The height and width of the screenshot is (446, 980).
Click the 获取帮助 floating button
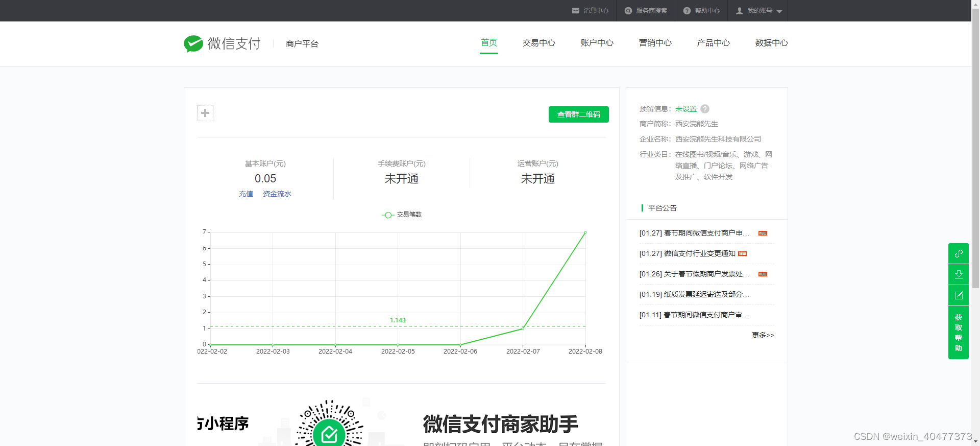click(959, 333)
